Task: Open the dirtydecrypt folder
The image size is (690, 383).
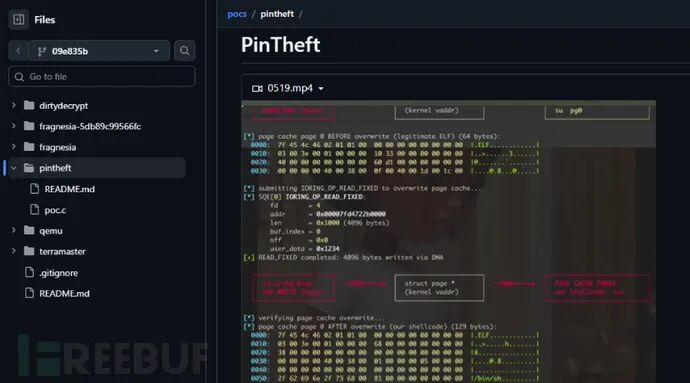Action: pos(63,106)
